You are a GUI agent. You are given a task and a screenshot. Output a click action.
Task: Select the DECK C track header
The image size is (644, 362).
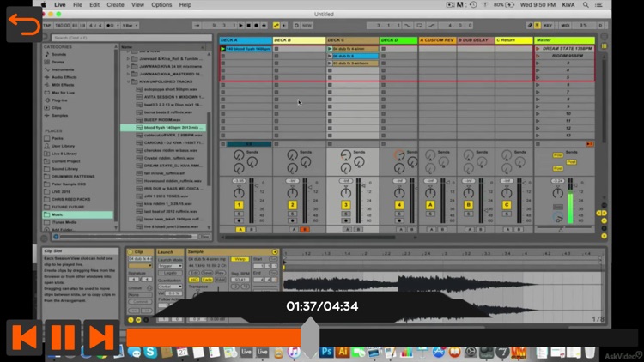coord(352,40)
